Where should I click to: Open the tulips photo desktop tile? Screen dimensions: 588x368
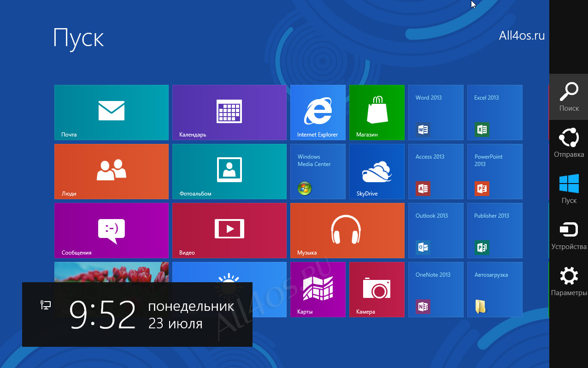point(112,272)
